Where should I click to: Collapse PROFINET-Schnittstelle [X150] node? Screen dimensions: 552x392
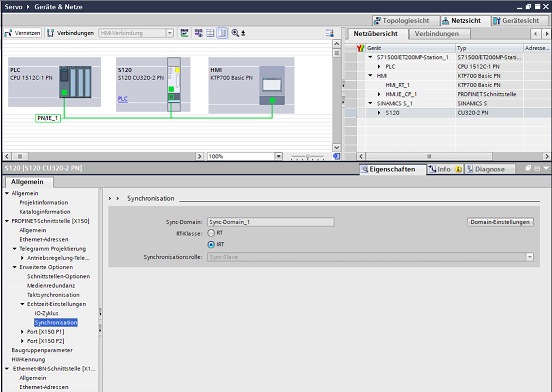click(7, 221)
